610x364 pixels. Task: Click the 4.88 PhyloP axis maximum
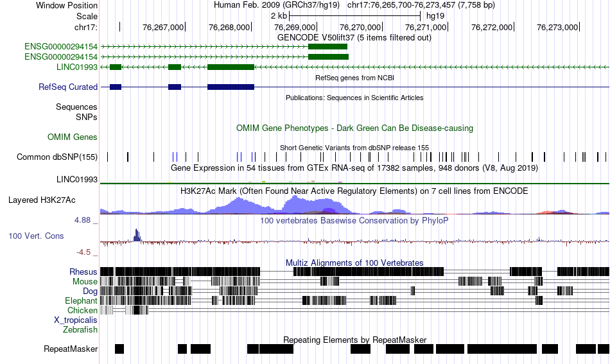pyautogui.click(x=83, y=220)
